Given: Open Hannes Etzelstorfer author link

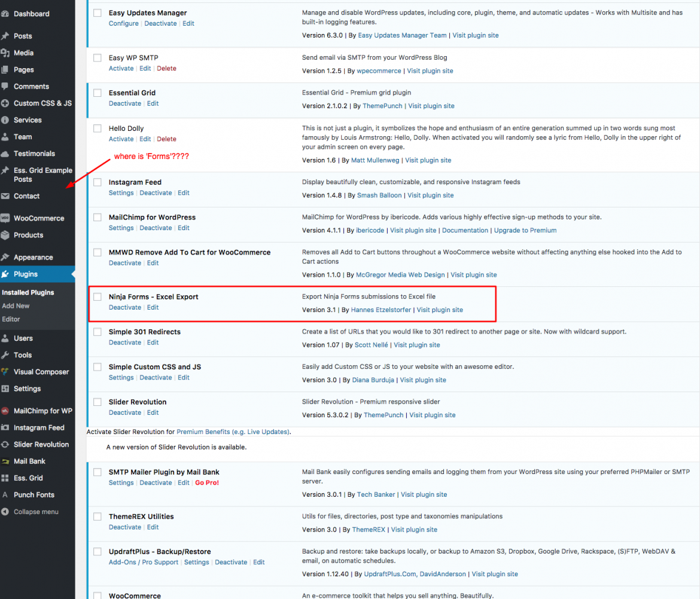Looking at the screenshot, I should (x=381, y=310).
